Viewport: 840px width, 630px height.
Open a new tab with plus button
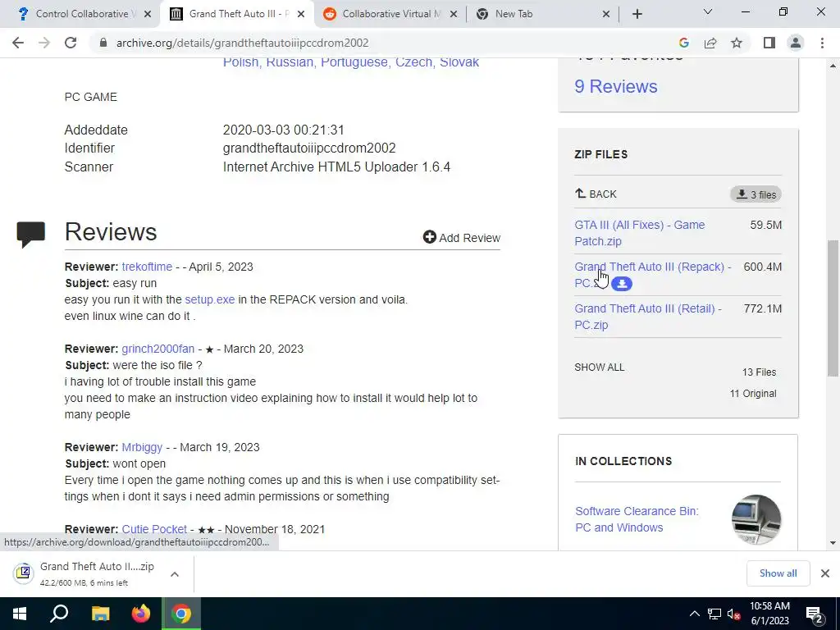(x=637, y=14)
